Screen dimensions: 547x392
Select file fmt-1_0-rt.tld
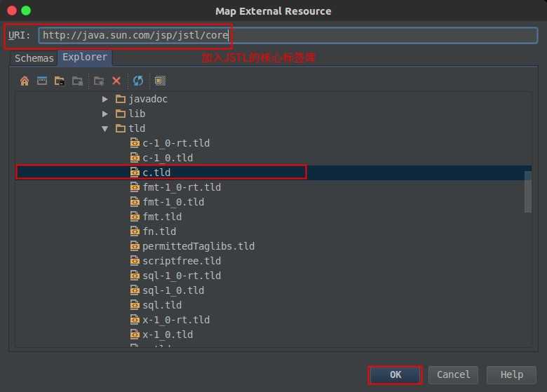click(x=182, y=187)
